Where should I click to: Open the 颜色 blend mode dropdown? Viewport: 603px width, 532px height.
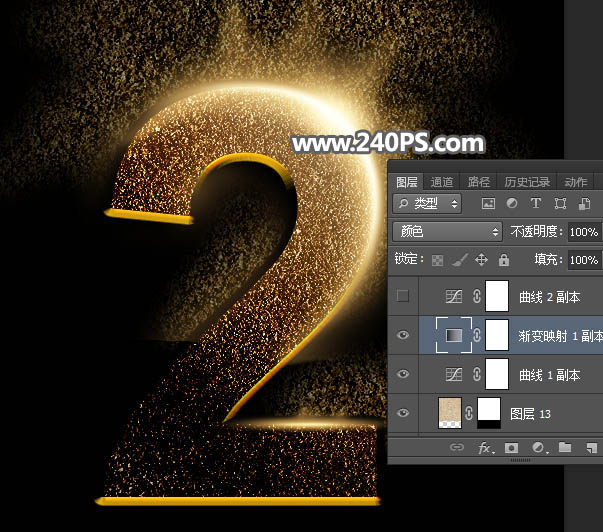click(447, 232)
